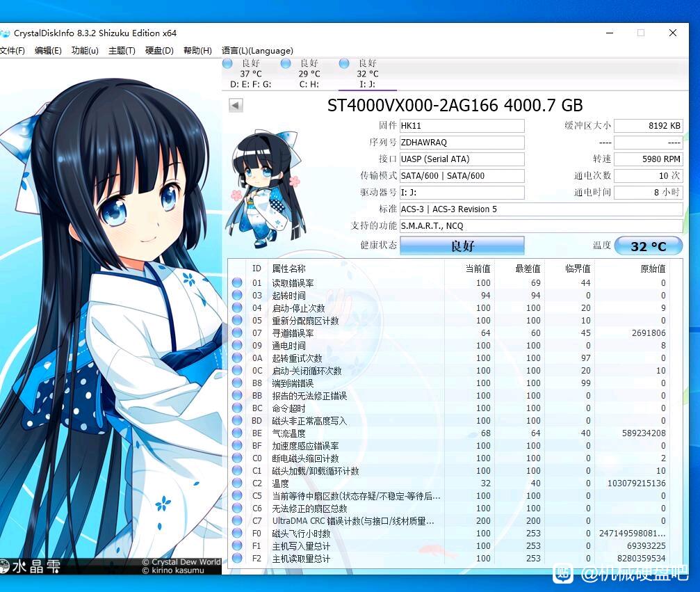Open the 主题(T) menu

click(122, 51)
